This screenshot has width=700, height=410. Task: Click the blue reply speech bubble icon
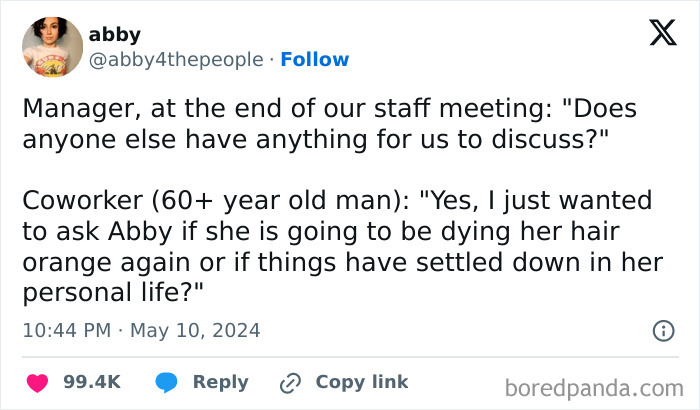tap(166, 383)
